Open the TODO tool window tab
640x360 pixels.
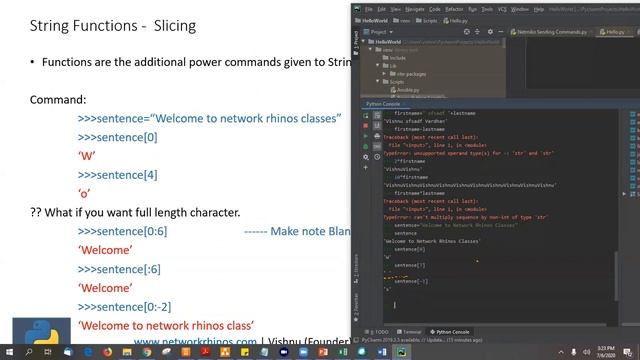point(376,332)
